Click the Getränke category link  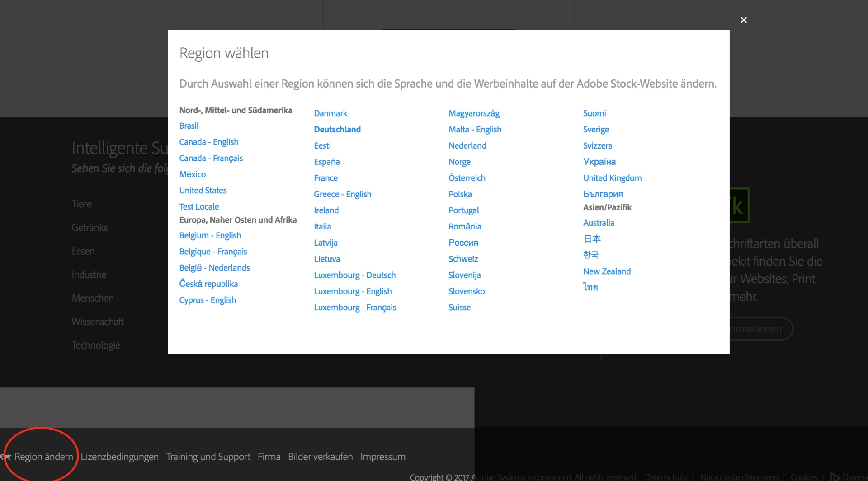click(x=90, y=228)
